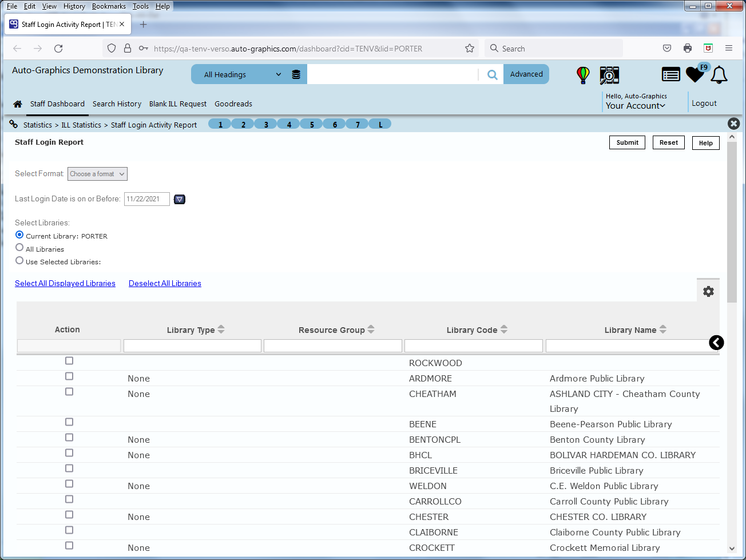The image size is (746, 560).
Task: Open the Choose a format dropdown
Action: click(x=97, y=174)
